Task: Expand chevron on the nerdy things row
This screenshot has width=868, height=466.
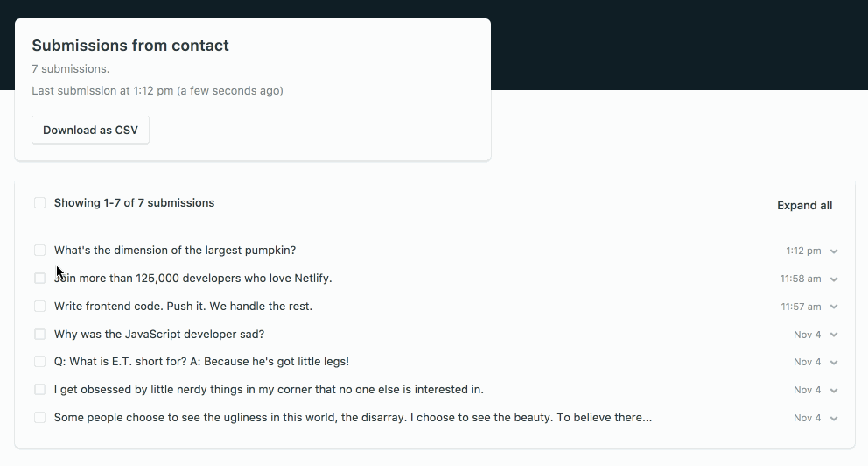Action: [834, 391]
